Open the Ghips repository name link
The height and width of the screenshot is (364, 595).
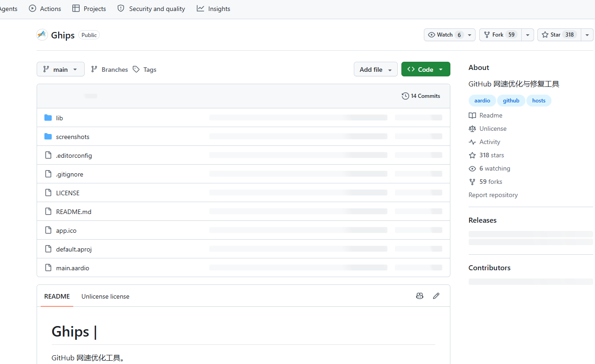(x=63, y=35)
